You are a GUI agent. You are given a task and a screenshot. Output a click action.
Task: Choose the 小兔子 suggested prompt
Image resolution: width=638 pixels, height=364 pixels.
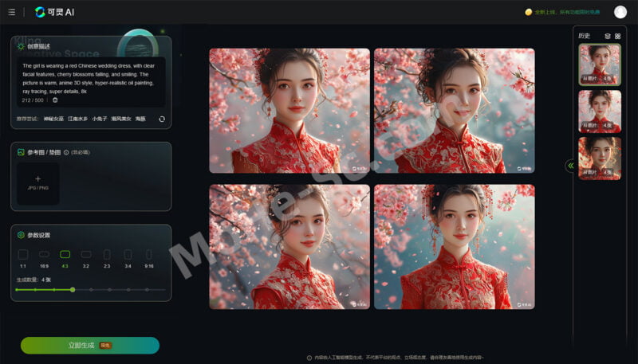pyautogui.click(x=99, y=119)
